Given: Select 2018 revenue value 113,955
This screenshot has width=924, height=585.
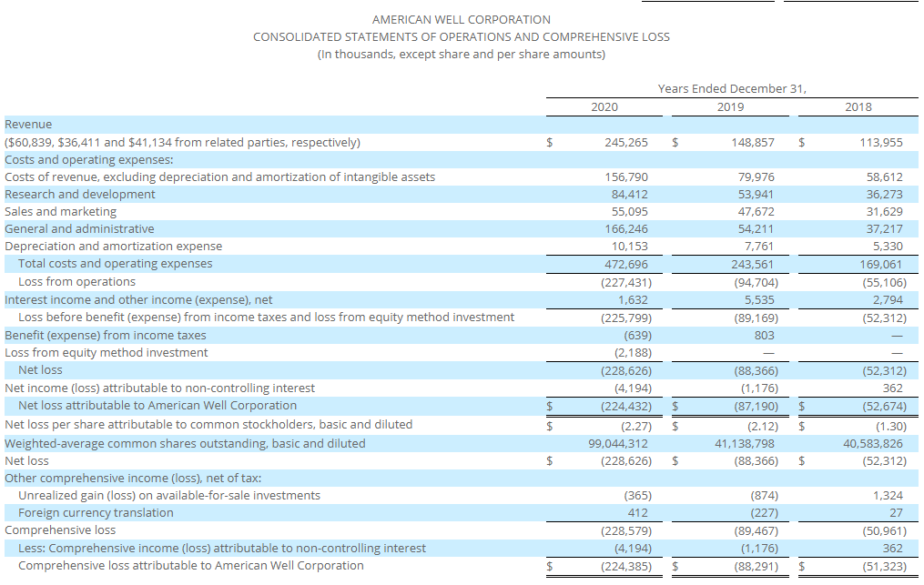Looking at the screenshot, I should pos(881,143).
